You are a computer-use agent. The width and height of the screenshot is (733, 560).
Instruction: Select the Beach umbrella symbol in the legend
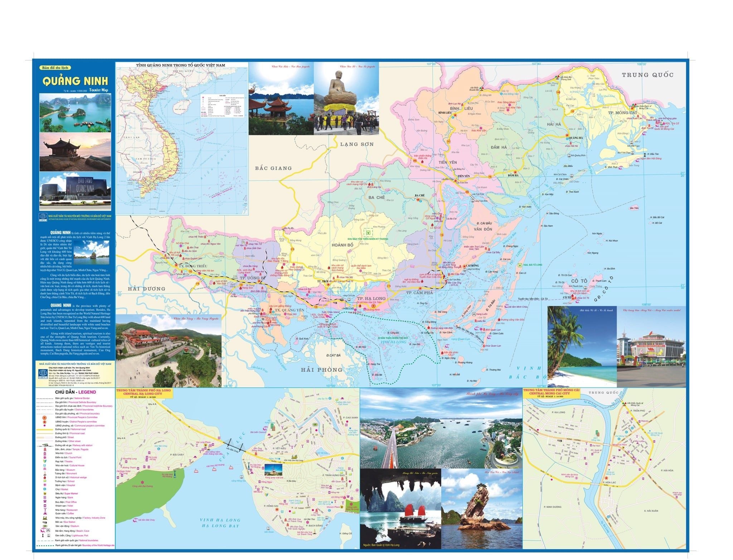click(43, 530)
